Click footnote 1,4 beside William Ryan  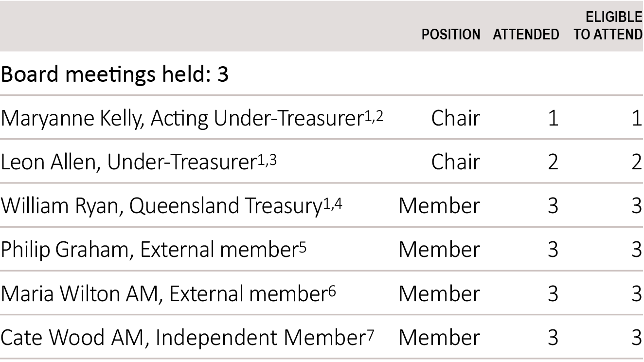click(333, 204)
